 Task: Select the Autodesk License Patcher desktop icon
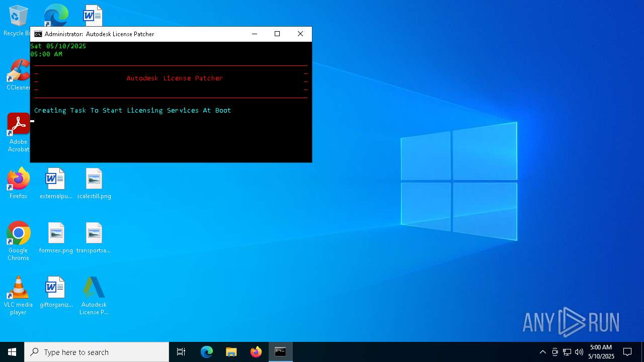(x=94, y=296)
